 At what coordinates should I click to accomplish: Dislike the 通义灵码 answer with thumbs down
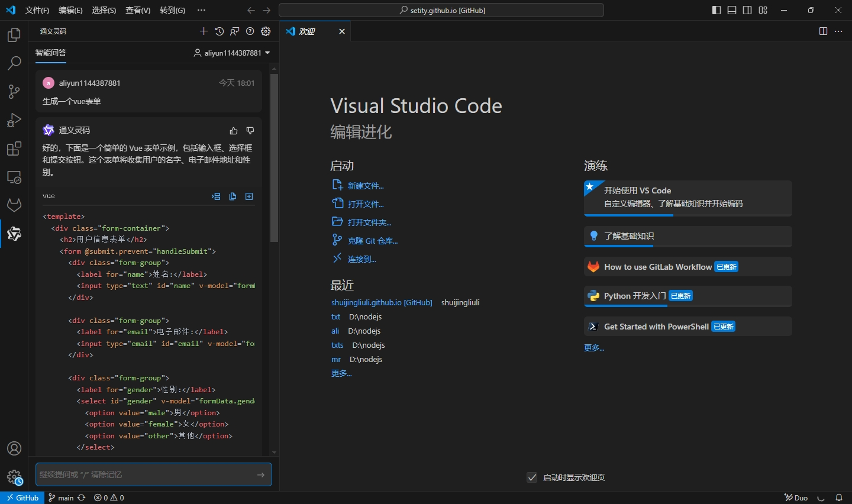tap(250, 131)
